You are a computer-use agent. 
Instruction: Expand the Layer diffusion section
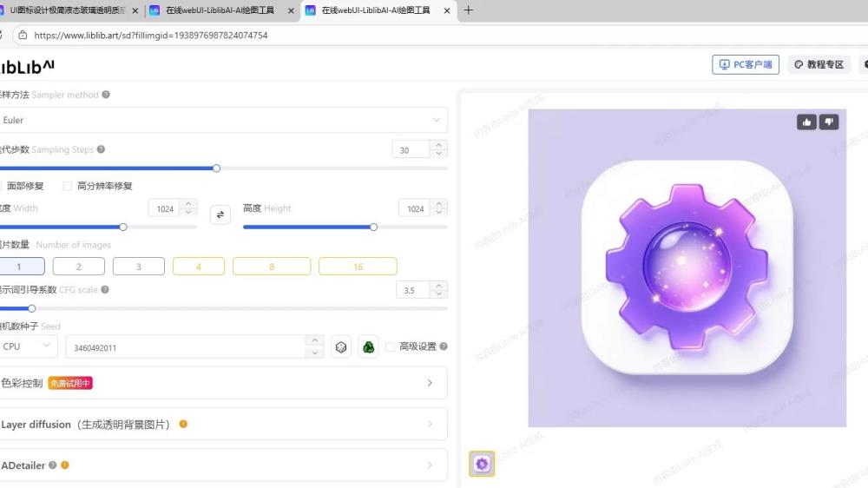tap(222, 425)
